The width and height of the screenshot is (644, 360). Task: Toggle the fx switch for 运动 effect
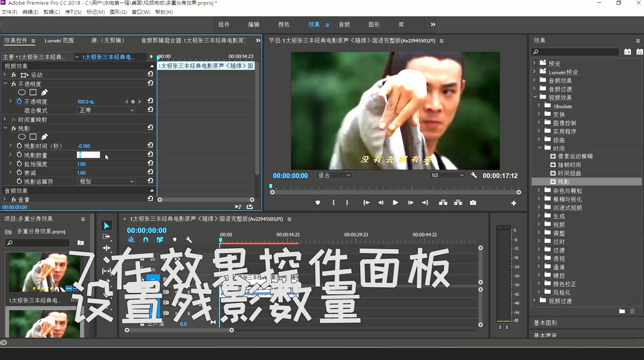pos(14,75)
